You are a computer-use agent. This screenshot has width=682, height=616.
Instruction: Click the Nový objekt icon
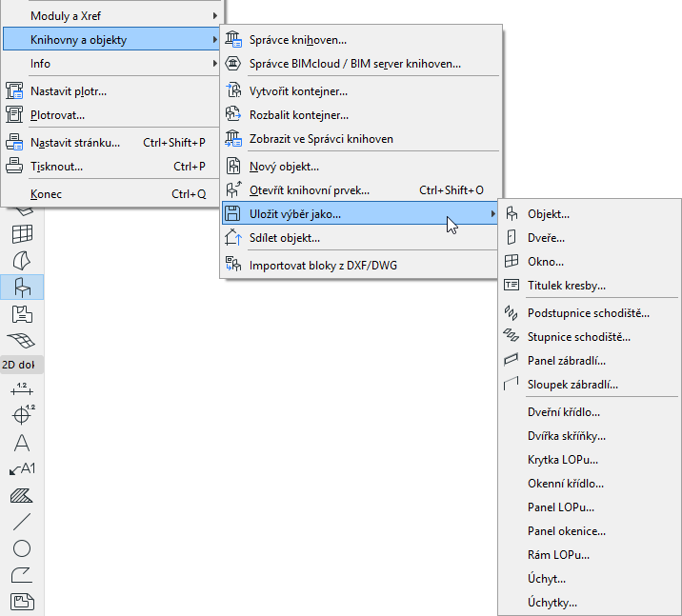click(233, 166)
